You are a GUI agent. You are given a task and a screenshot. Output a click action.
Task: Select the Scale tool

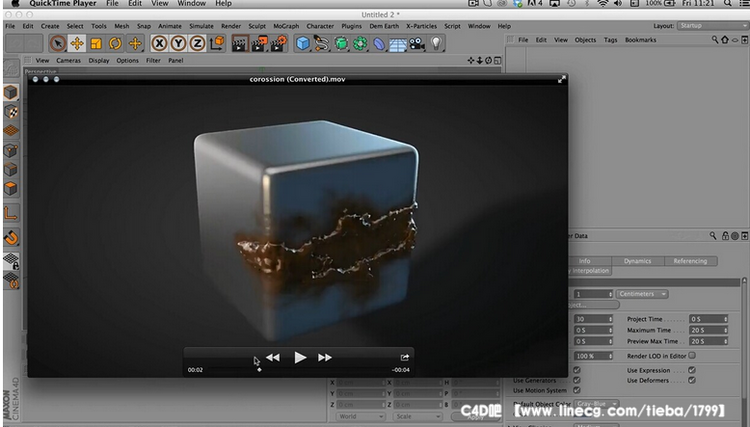tap(96, 44)
